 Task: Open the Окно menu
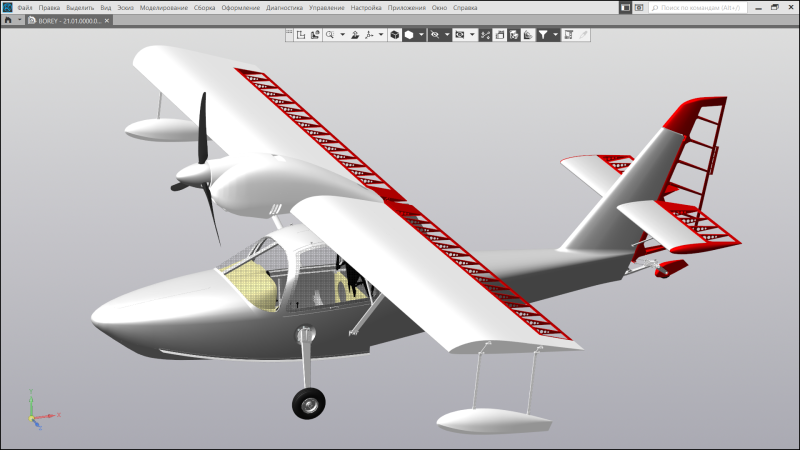click(439, 8)
